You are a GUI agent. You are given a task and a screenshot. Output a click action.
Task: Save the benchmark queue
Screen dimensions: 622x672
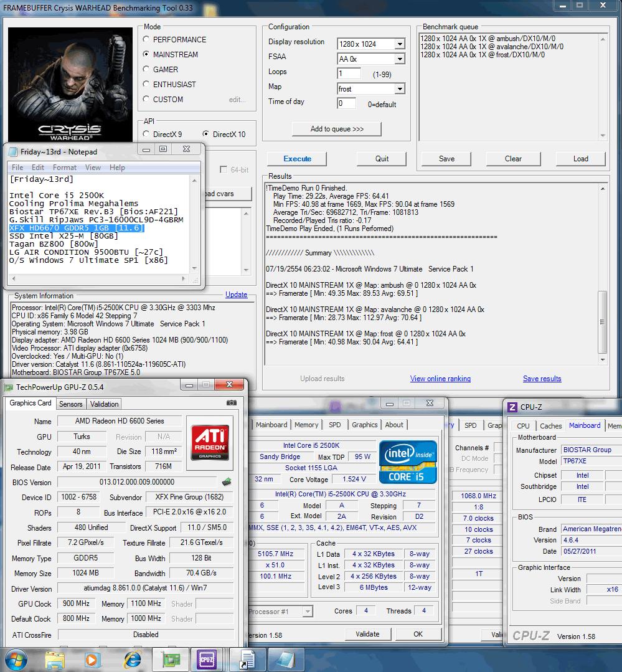pos(446,159)
